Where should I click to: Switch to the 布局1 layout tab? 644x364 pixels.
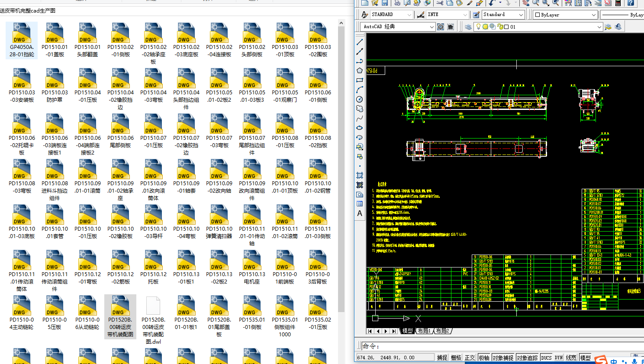pos(424,331)
